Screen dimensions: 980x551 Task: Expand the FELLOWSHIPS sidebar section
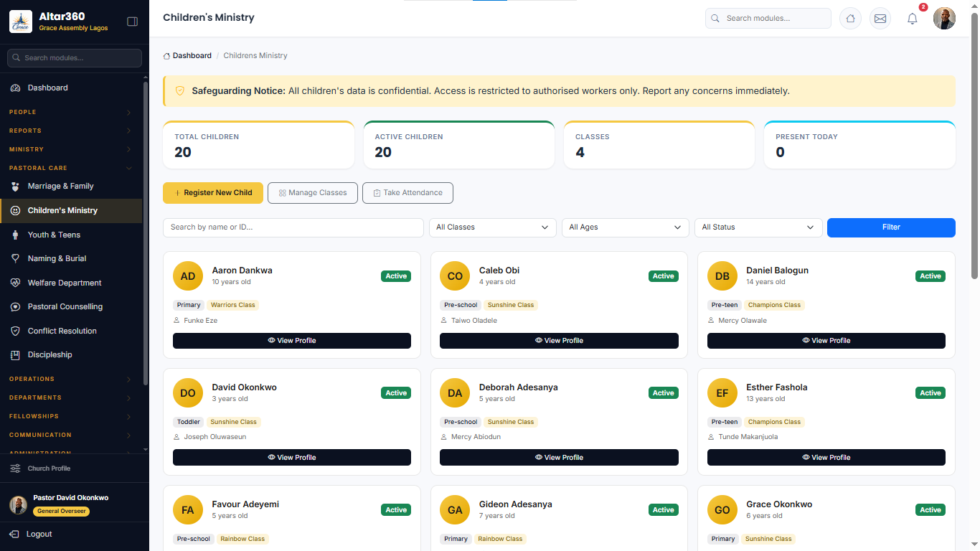point(70,416)
